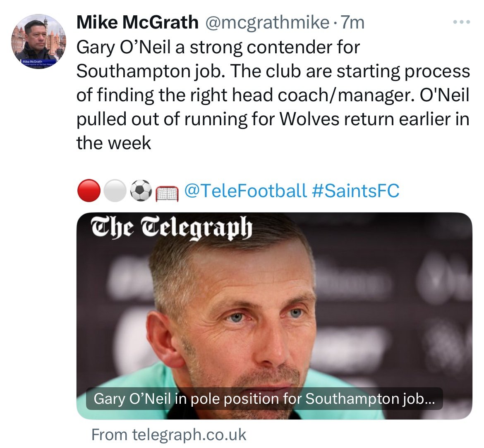Click the tweet line "pulled out of running for Wolves"
Image resolution: width=484 pixels, height=448 pixels.
tap(273, 119)
